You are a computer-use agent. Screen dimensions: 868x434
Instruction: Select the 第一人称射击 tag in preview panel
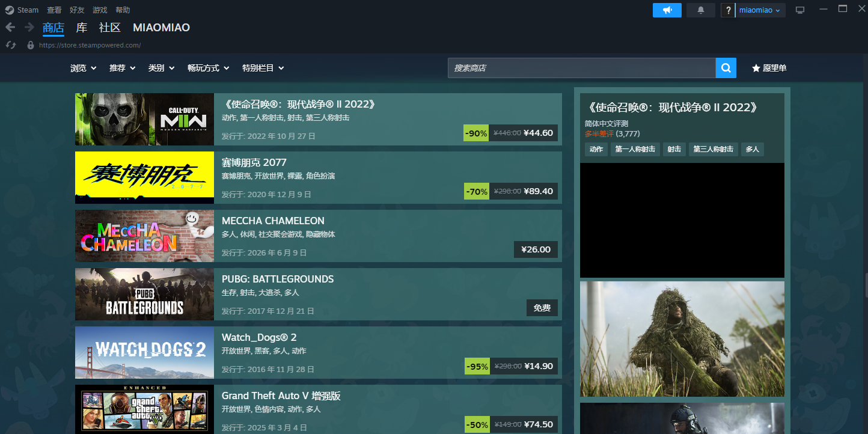(635, 149)
